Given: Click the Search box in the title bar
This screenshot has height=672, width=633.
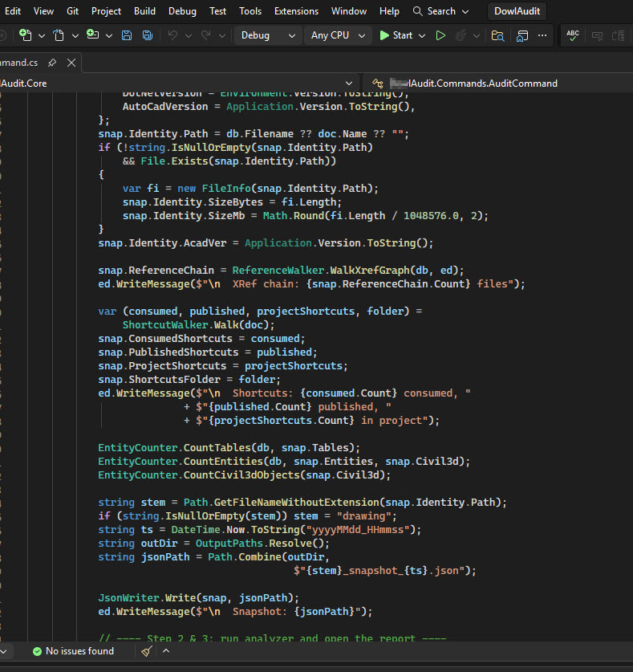Looking at the screenshot, I should tap(440, 11).
